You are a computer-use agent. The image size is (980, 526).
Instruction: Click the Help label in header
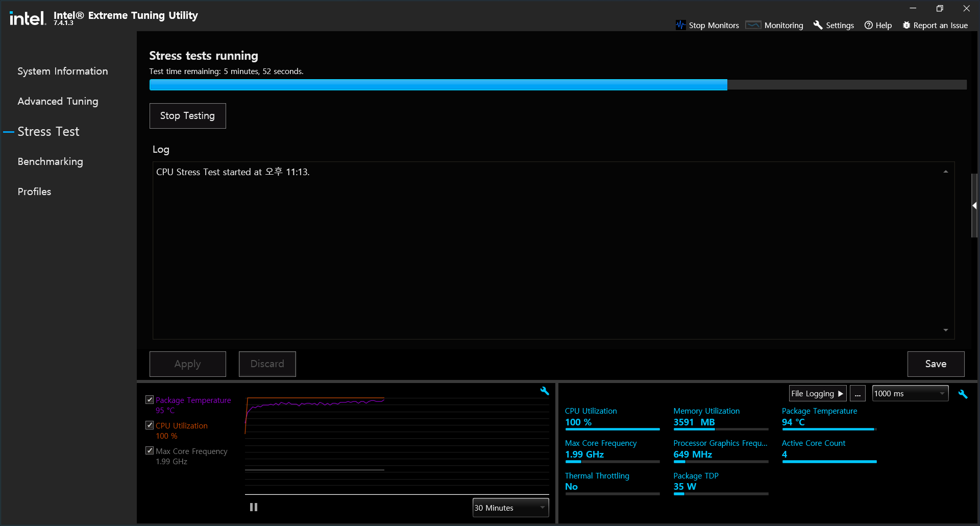[x=884, y=25]
